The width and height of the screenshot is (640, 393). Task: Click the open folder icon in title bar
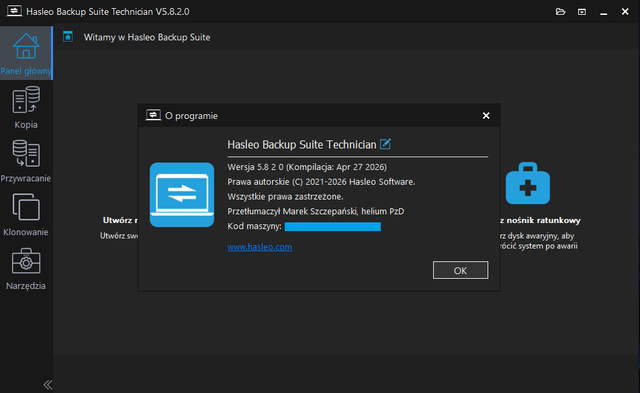click(x=560, y=11)
